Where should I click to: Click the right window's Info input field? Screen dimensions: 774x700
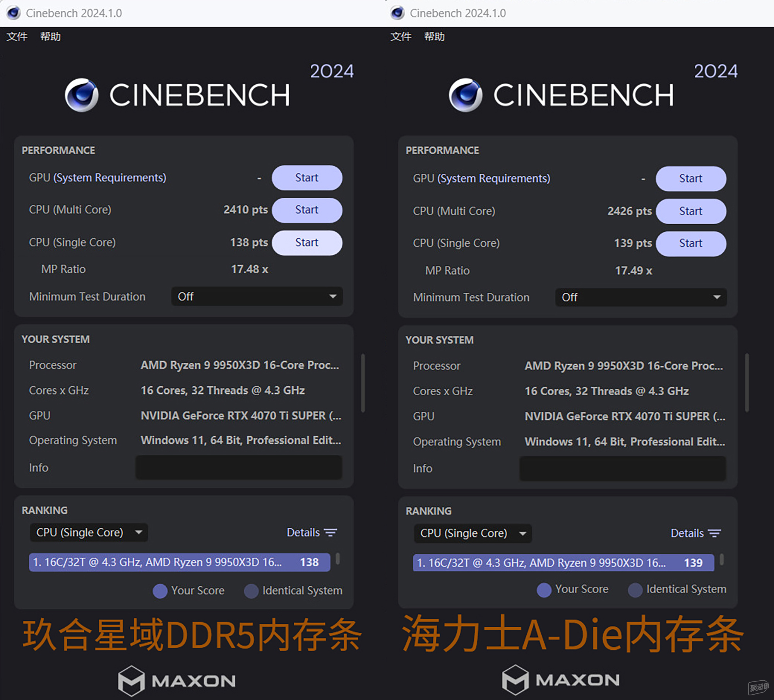(622, 468)
